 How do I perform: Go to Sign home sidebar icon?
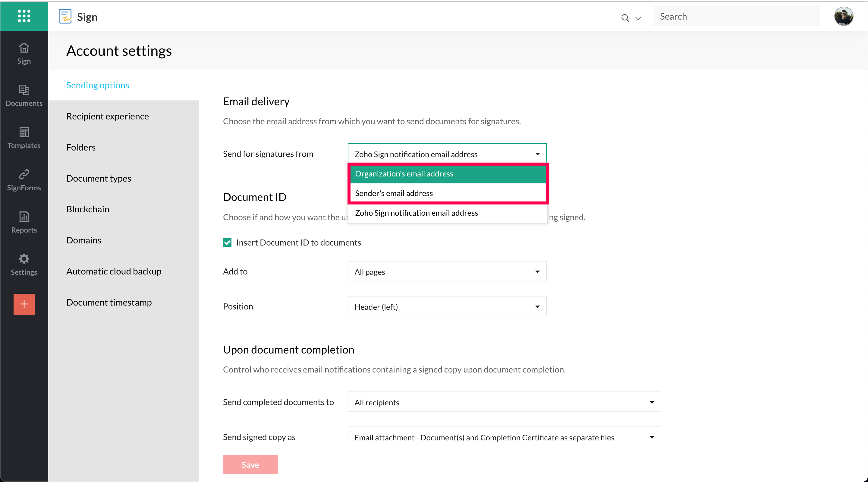click(x=24, y=53)
